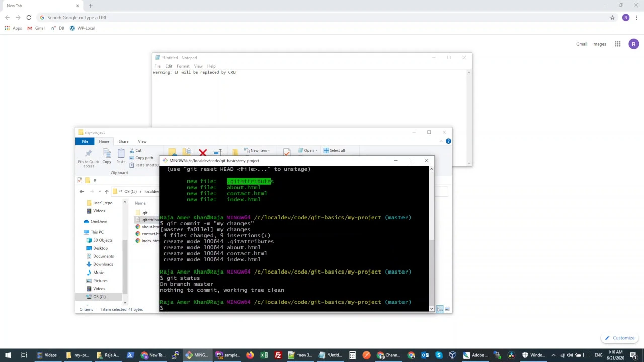644x362 pixels.
Task: Open the Apps bookmark shortcut
Action: click(x=13, y=28)
